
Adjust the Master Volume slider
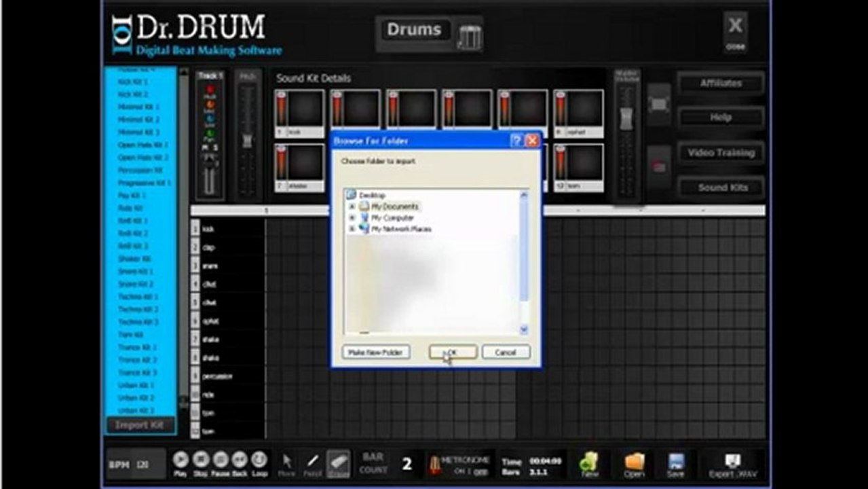click(x=626, y=119)
